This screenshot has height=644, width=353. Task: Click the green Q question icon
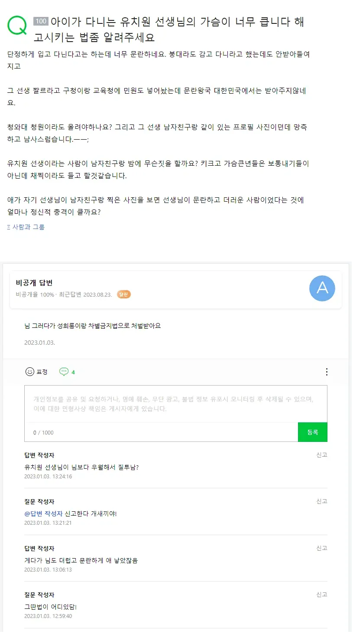17,26
